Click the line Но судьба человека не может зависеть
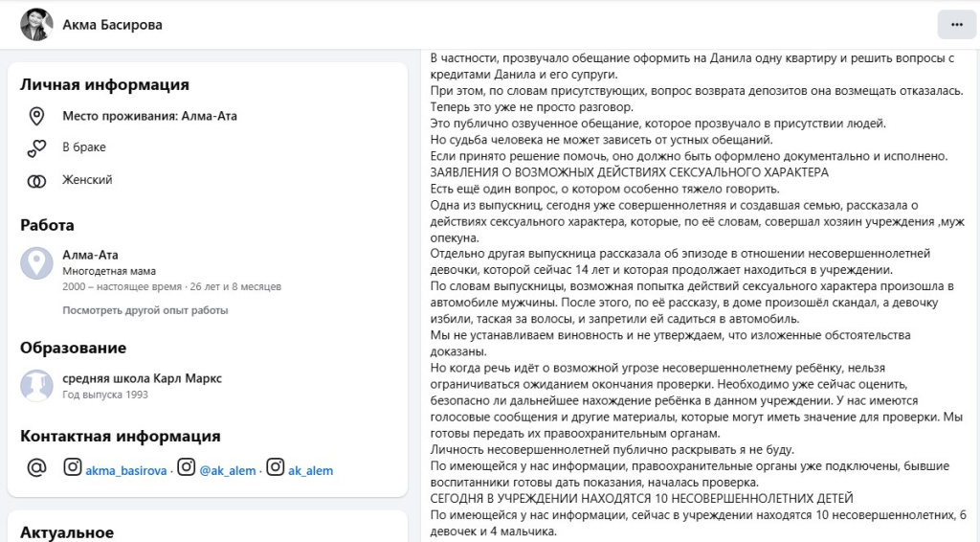This screenshot has width=980, height=542. (601, 140)
